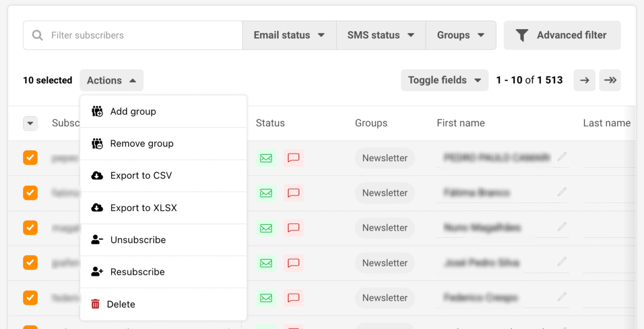The height and width of the screenshot is (329, 644).
Task: Click the person-minus icon beside Unsubscribe
Action: point(97,239)
